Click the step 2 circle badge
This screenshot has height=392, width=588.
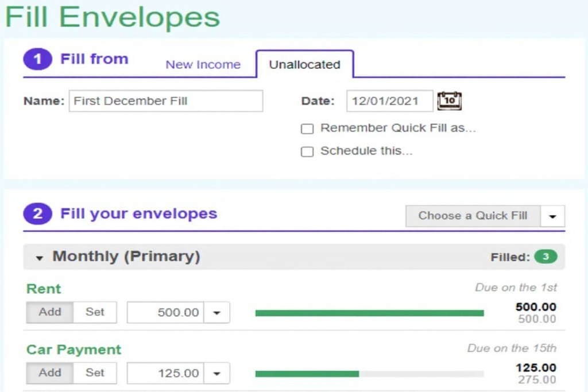[37, 214]
